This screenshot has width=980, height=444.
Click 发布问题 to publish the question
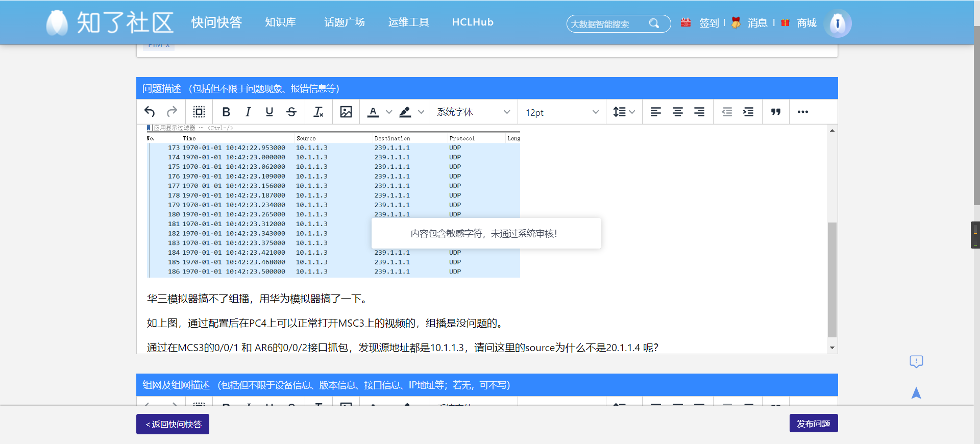pyautogui.click(x=814, y=423)
